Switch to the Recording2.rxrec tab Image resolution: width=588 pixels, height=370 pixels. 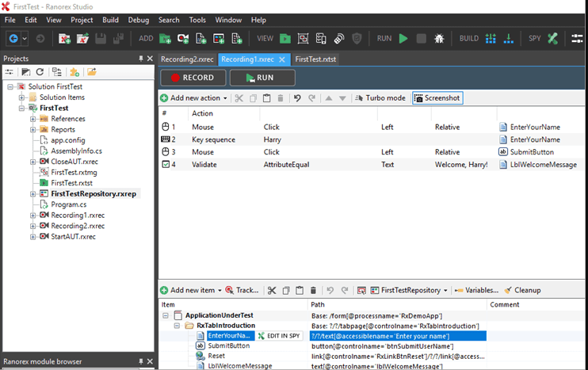187,59
